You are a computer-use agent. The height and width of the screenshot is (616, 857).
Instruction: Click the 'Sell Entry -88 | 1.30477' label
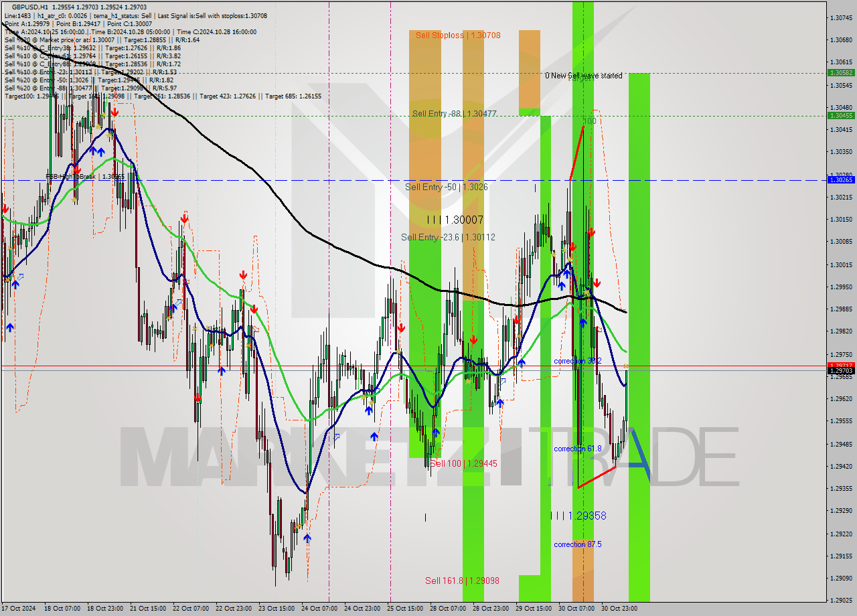point(455,114)
